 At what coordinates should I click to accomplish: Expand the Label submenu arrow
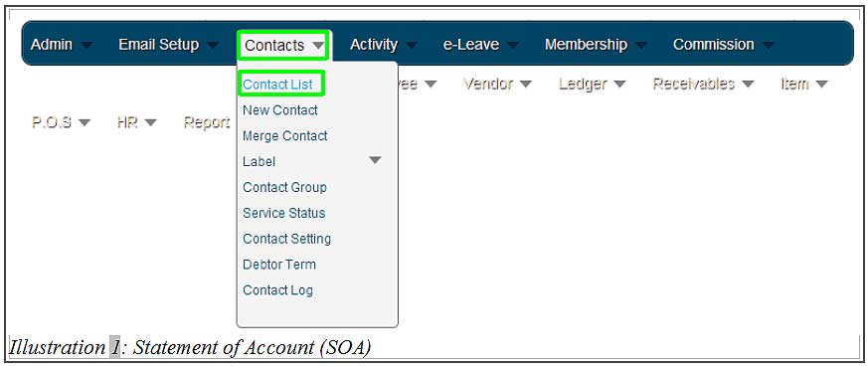click(375, 160)
